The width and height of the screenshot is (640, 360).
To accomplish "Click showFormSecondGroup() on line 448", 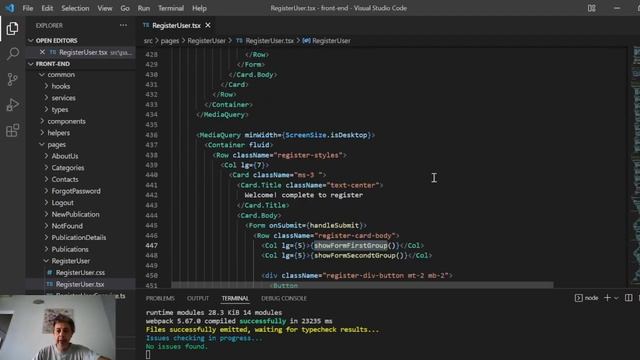I will (360, 256).
